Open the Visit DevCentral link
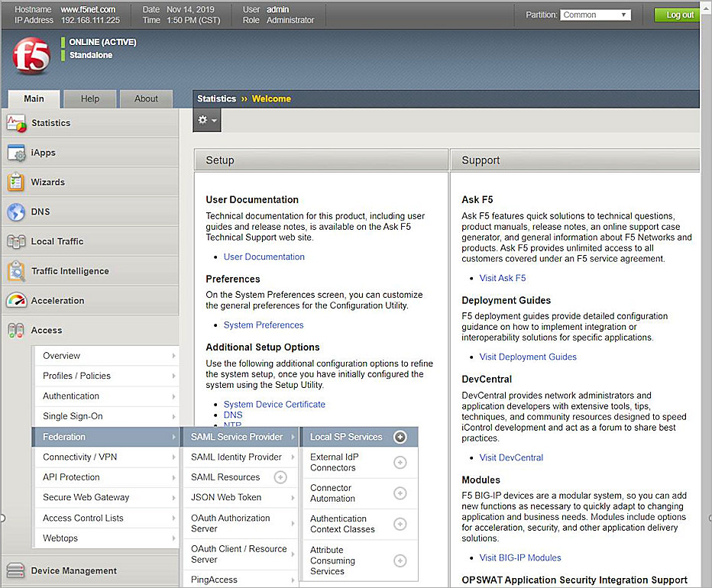 (x=511, y=457)
